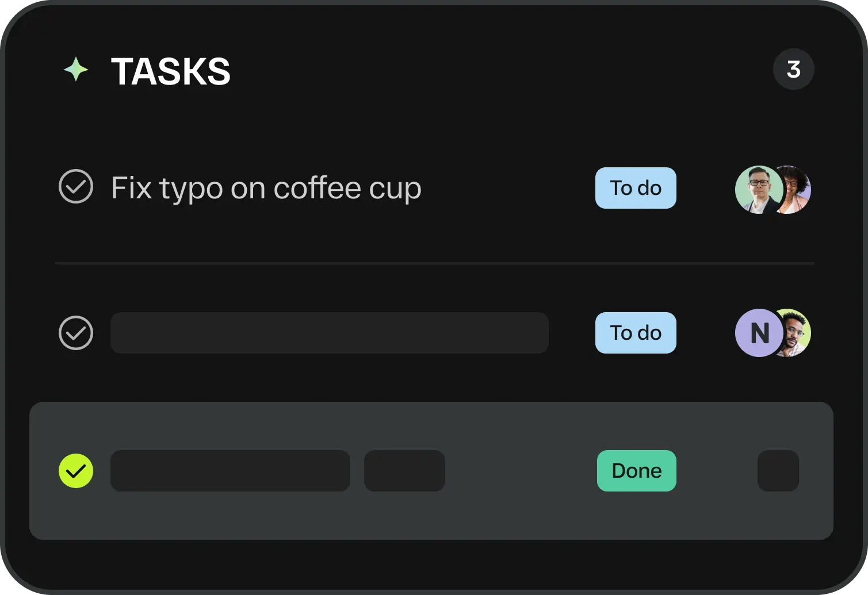868x595 pixels.
Task: Click the task title input on second row
Action: [329, 333]
